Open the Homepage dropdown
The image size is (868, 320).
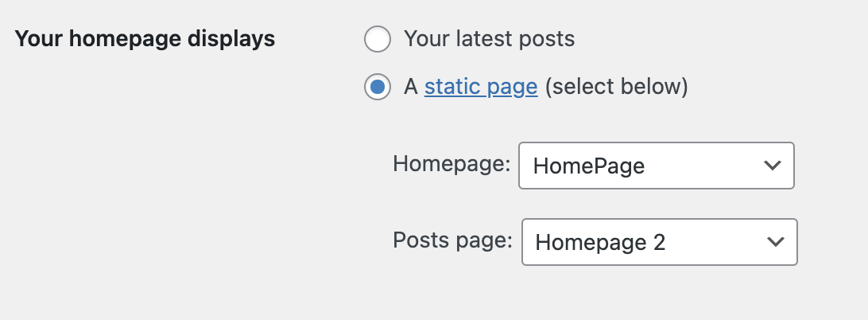656,166
